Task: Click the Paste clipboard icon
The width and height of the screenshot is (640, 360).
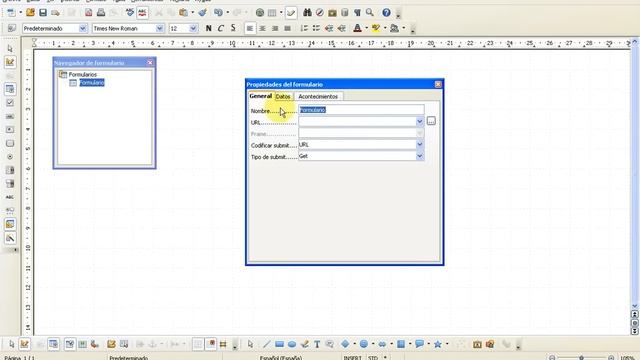Action: [184, 13]
